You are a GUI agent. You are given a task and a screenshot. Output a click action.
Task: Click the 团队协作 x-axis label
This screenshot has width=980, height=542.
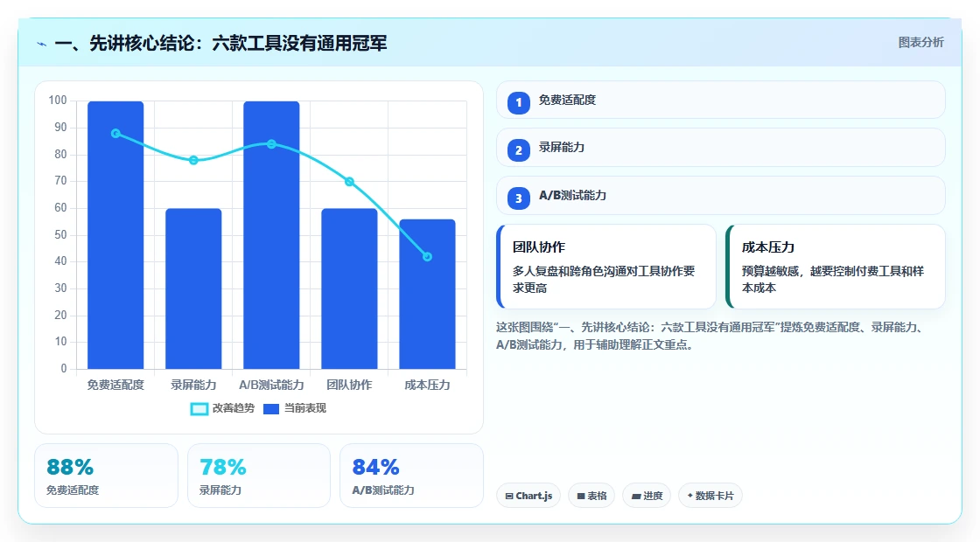coord(349,386)
